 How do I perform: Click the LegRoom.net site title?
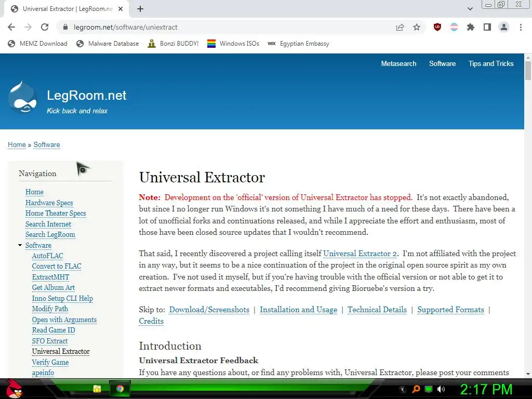pyautogui.click(x=87, y=96)
